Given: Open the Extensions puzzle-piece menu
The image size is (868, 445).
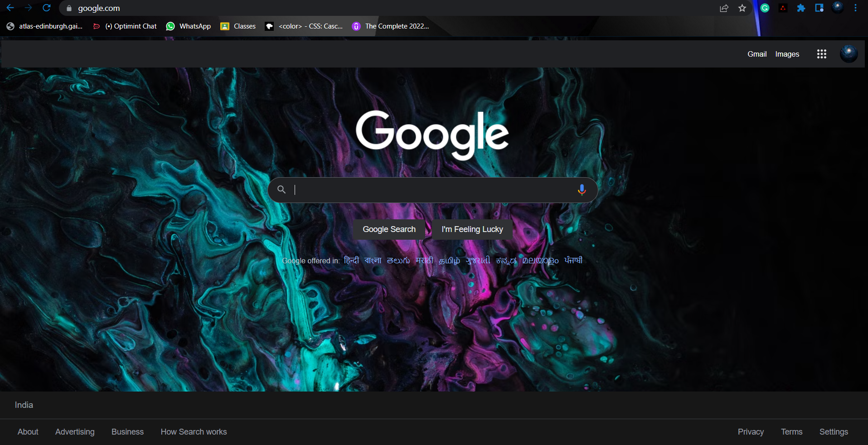Looking at the screenshot, I should [801, 8].
